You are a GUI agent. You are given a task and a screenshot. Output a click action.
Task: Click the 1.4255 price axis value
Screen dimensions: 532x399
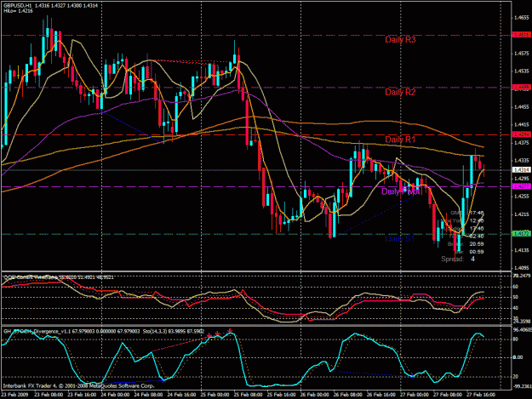point(522,196)
